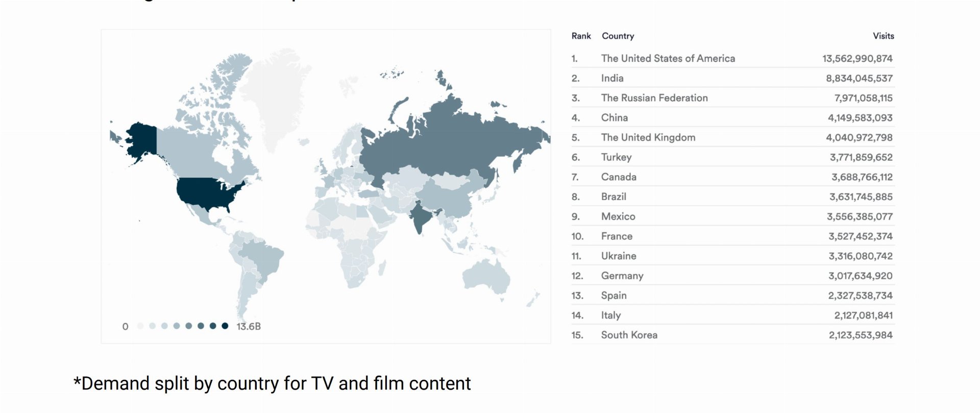Click the demand split by country footnote

pyautogui.click(x=272, y=384)
